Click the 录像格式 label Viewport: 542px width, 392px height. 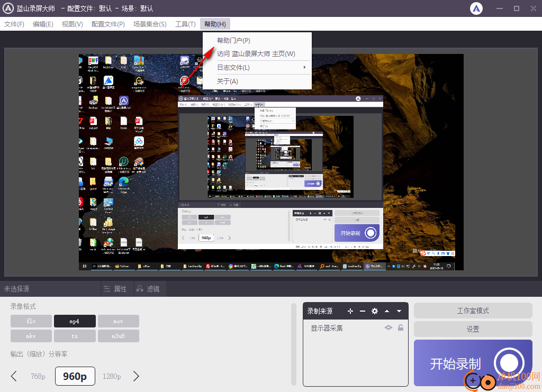click(x=23, y=306)
